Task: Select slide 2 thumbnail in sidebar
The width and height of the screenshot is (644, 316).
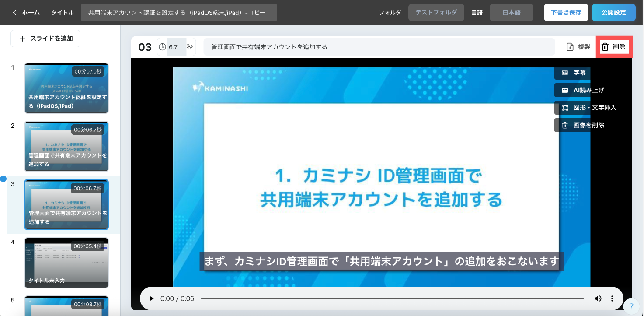Action: [x=66, y=146]
